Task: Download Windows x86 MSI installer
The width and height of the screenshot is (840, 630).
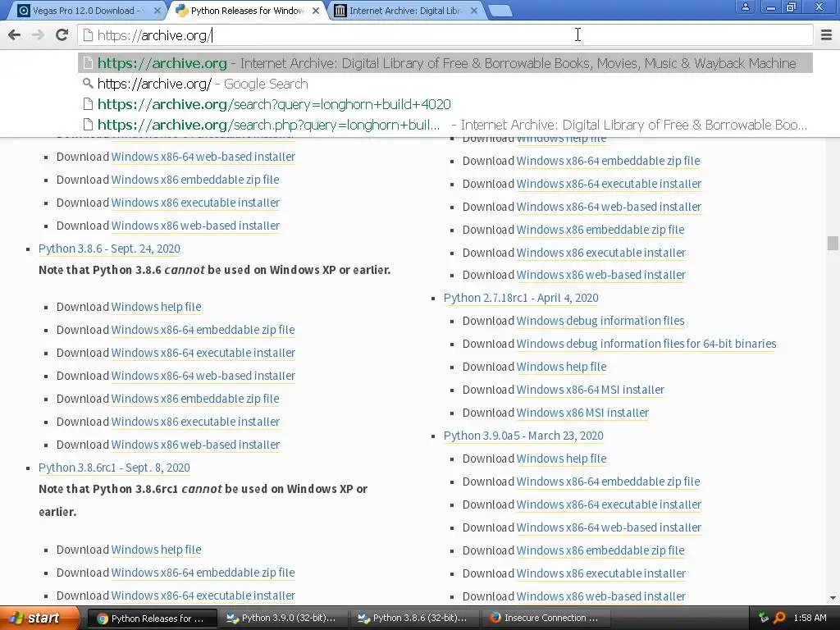Action: pyautogui.click(x=582, y=413)
